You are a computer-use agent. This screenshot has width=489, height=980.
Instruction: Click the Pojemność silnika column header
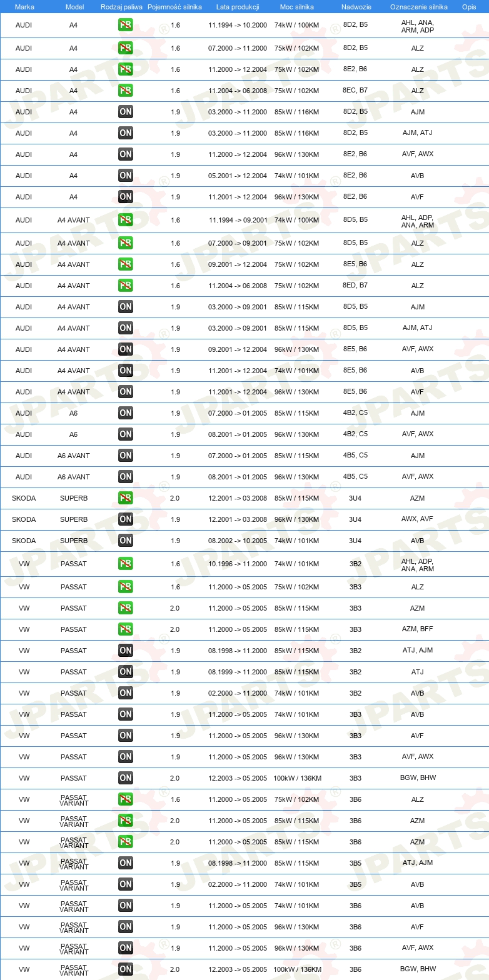(x=174, y=7)
